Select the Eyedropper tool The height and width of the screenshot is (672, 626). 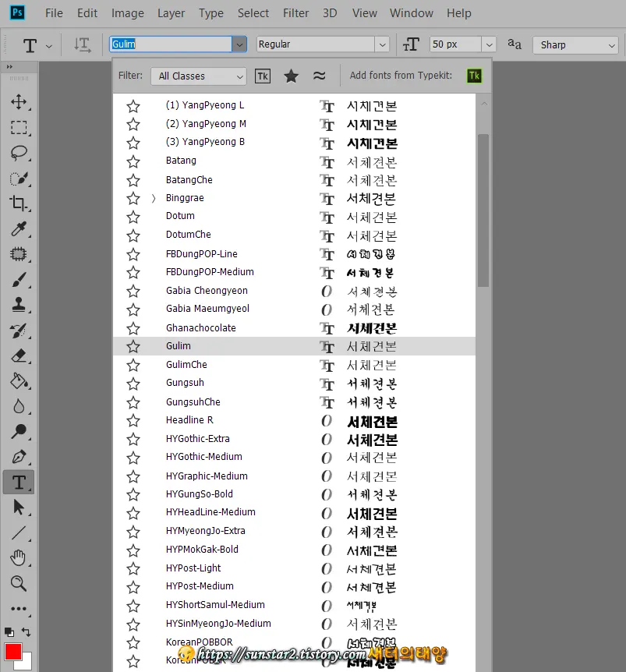[x=19, y=229]
